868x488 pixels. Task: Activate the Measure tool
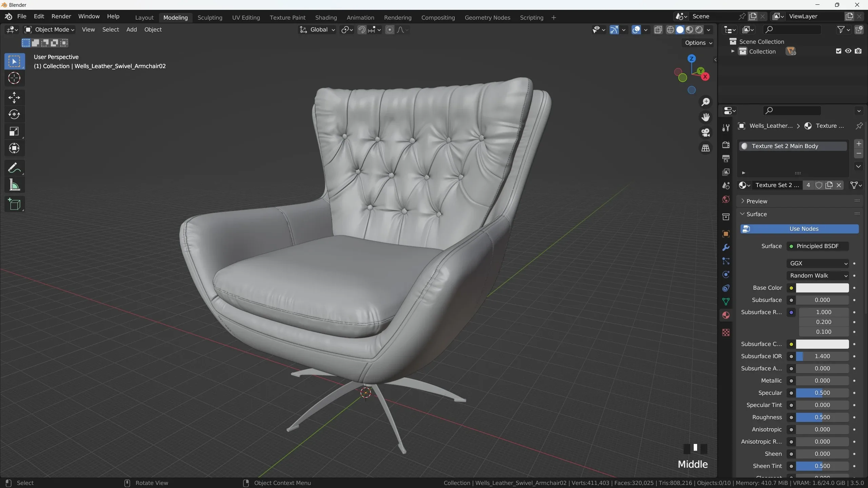tap(14, 184)
